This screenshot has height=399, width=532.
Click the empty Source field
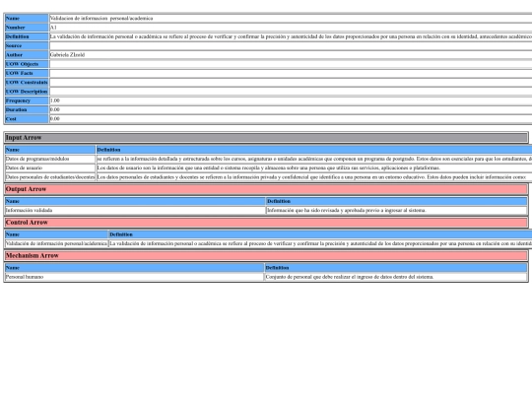pos(291,45)
